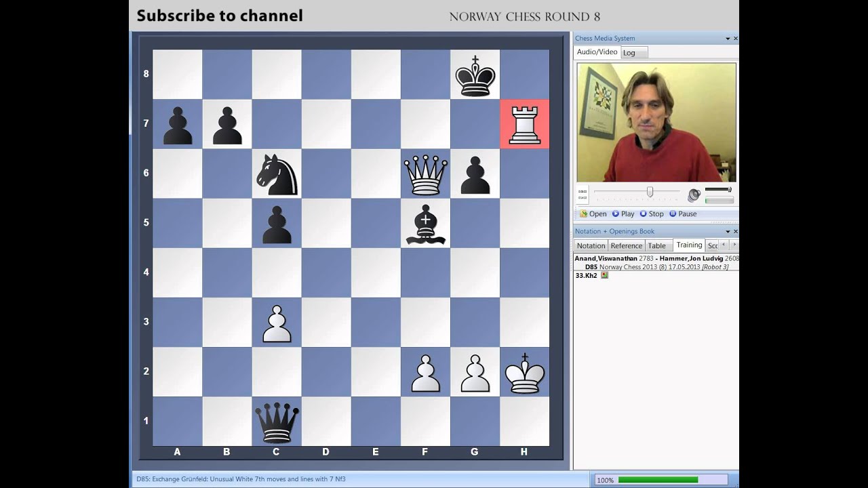Click the 33.Kh2 move in notation
Image resolution: width=868 pixels, height=488 pixels.
tap(586, 276)
